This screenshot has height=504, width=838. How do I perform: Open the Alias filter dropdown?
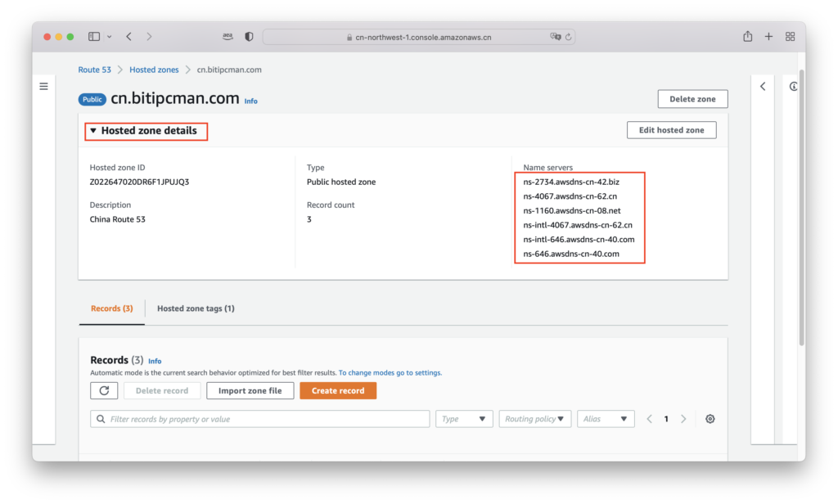coord(606,419)
